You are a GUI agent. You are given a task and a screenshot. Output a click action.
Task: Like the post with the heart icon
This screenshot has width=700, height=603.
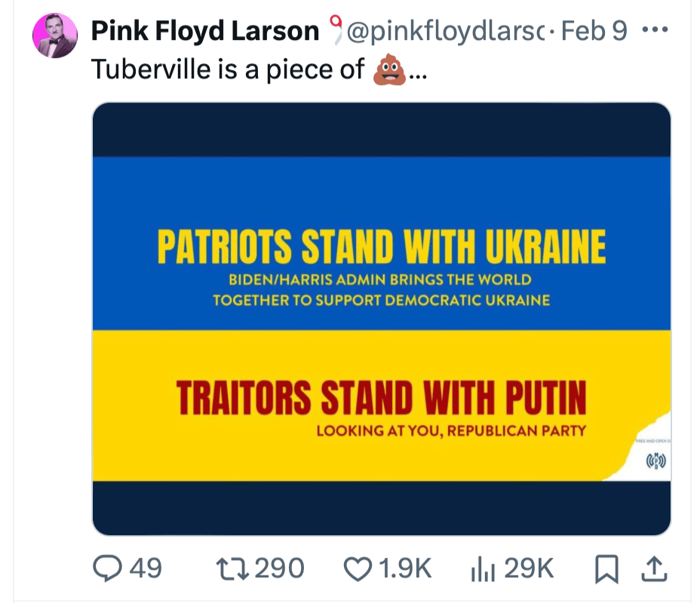pos(358,568)
